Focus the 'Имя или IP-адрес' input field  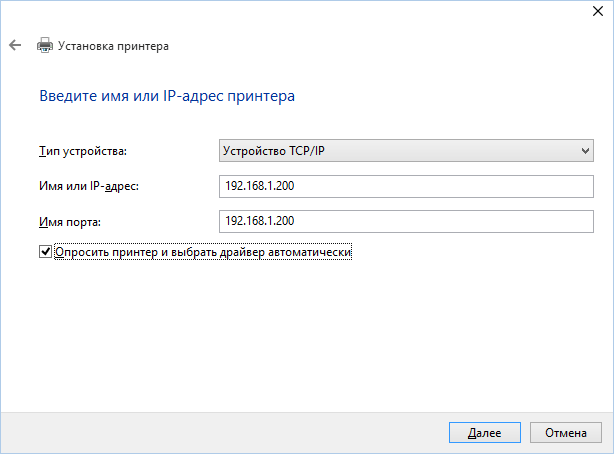[x=405, y=186]
